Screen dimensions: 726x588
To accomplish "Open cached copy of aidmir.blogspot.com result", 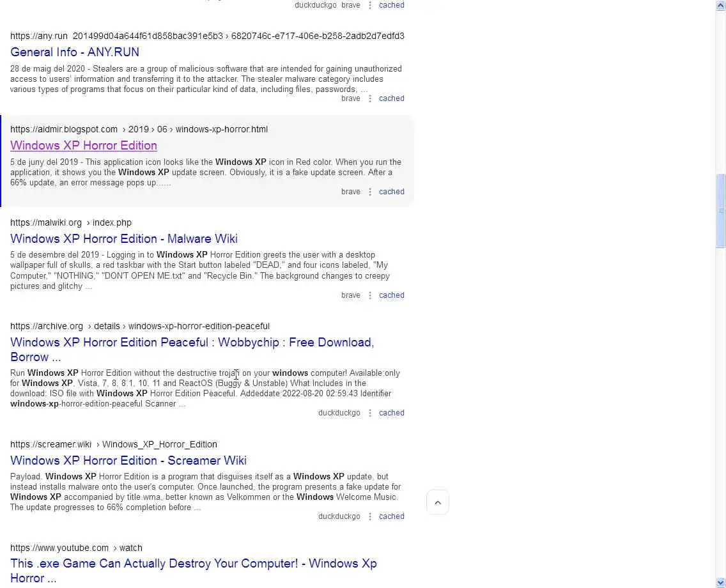I will 391,191.
